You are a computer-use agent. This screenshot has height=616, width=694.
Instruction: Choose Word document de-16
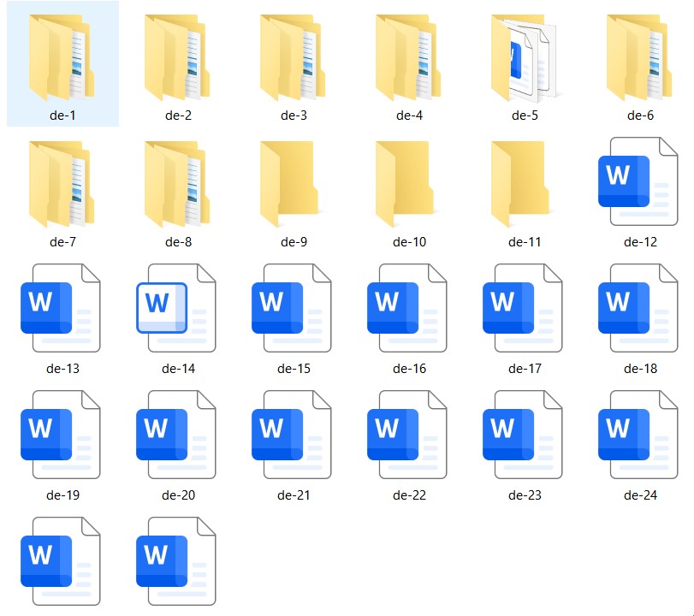[408, 308]
